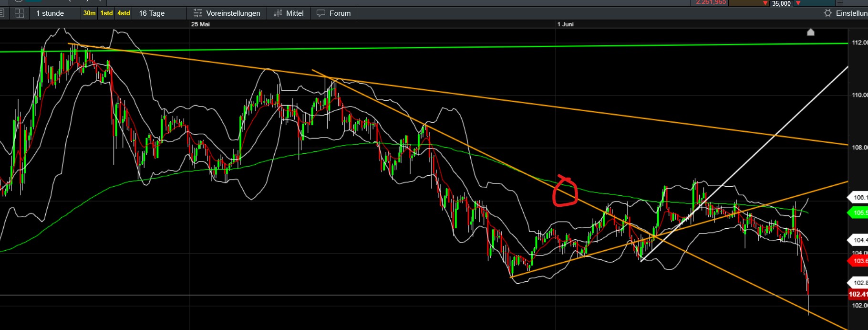Click the red hand-drawn circle annotation on chart
This screenshot has height=330, width=868.
click(565, 191)
